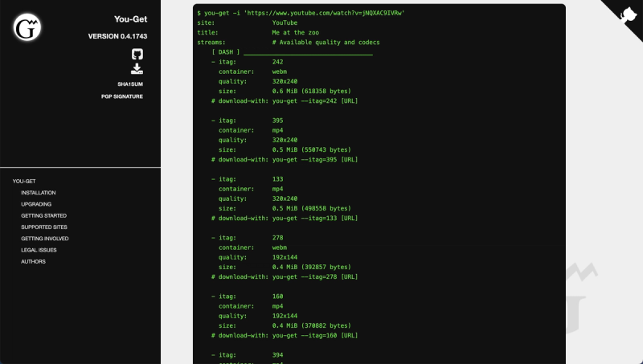The image size is (643, 364).
Task: Jump to the INSTALLATION section
Action: 39,193
